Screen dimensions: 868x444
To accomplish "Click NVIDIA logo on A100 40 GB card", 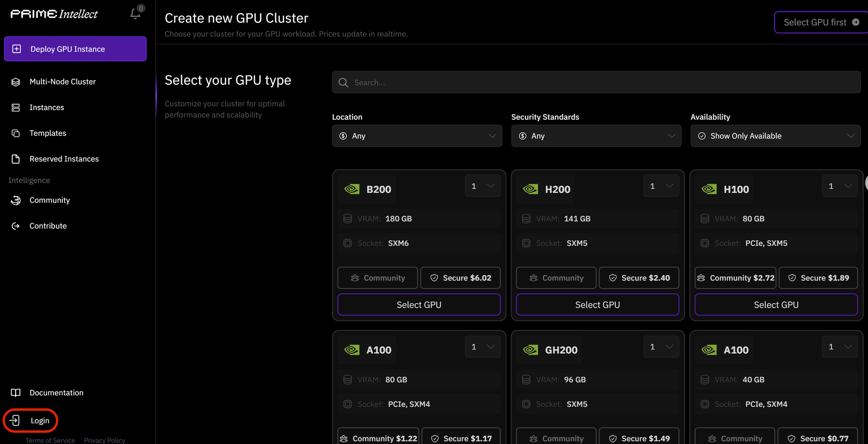I will coord(709,350).
